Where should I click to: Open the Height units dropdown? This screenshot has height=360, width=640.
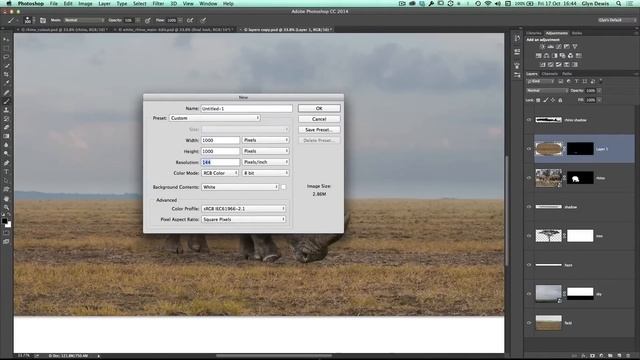tap(266, 151)
